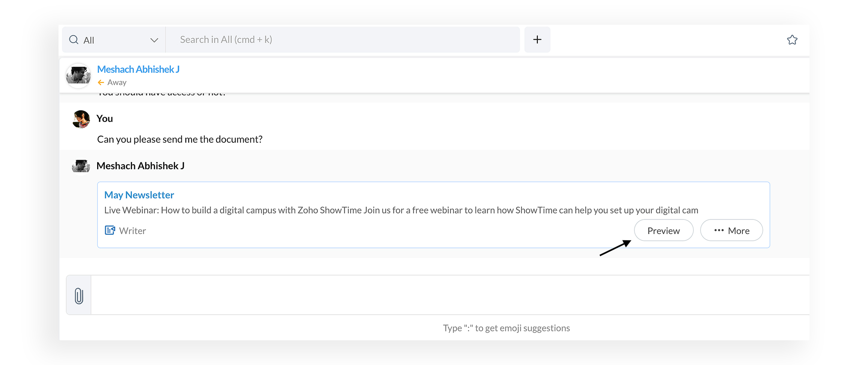The width and height of the screenshot is (868, 365).
Task: Click the Live Webinar description text
Action: (x=401, y=210)
